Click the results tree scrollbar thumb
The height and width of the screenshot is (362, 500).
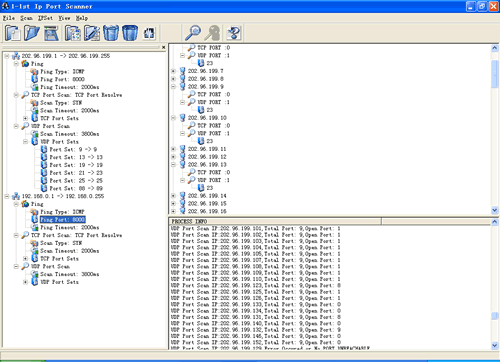[x=495, y=74]
